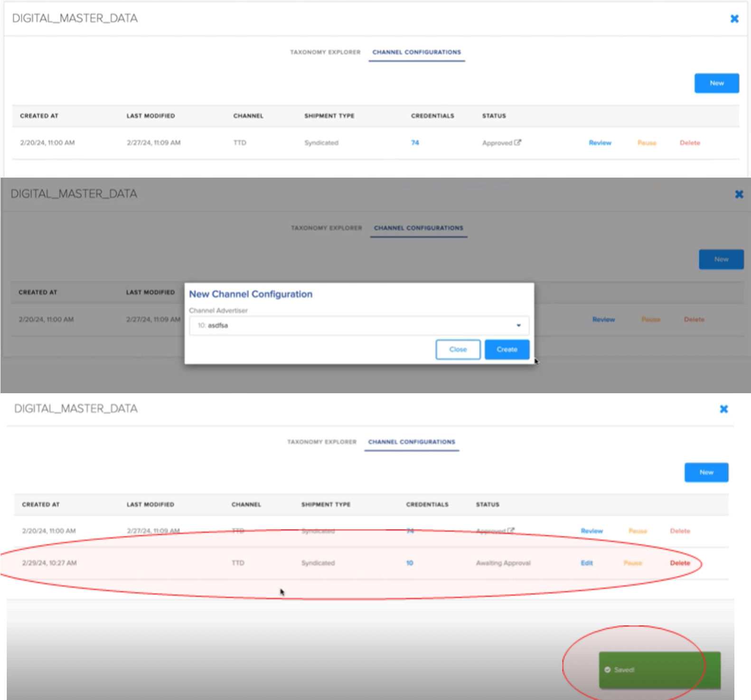Expand the Channel Advertiser dropdown arrow
The height and width of the screenshot is (700, 751).
[x=518, y=325]
